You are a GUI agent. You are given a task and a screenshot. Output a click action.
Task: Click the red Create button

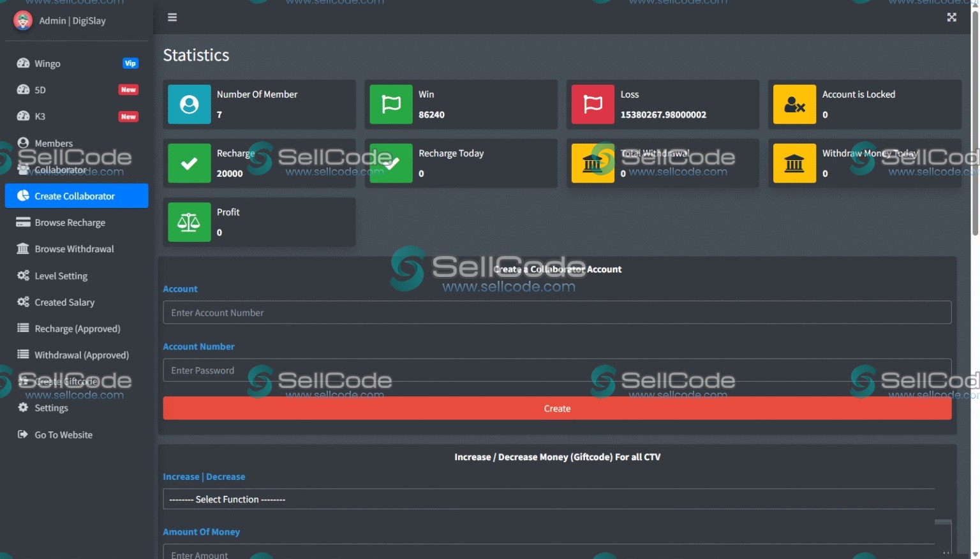coord(557,408)
